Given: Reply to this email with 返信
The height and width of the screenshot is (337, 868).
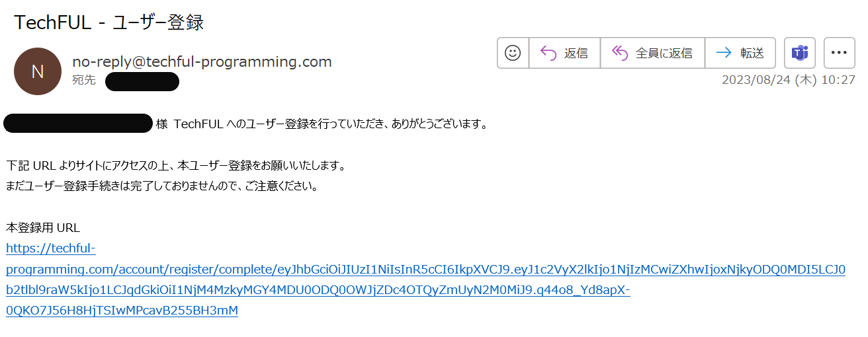Looking at the screenshot, I should point(564,53).
